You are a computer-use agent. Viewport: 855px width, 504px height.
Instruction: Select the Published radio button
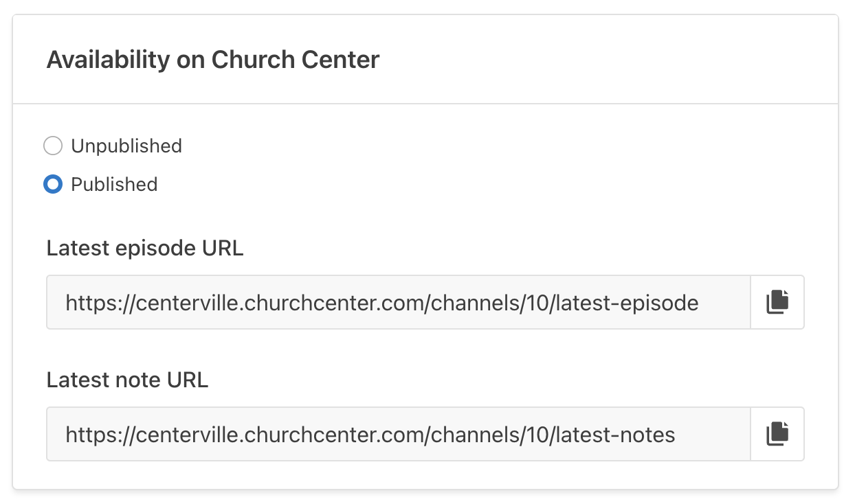53,185
